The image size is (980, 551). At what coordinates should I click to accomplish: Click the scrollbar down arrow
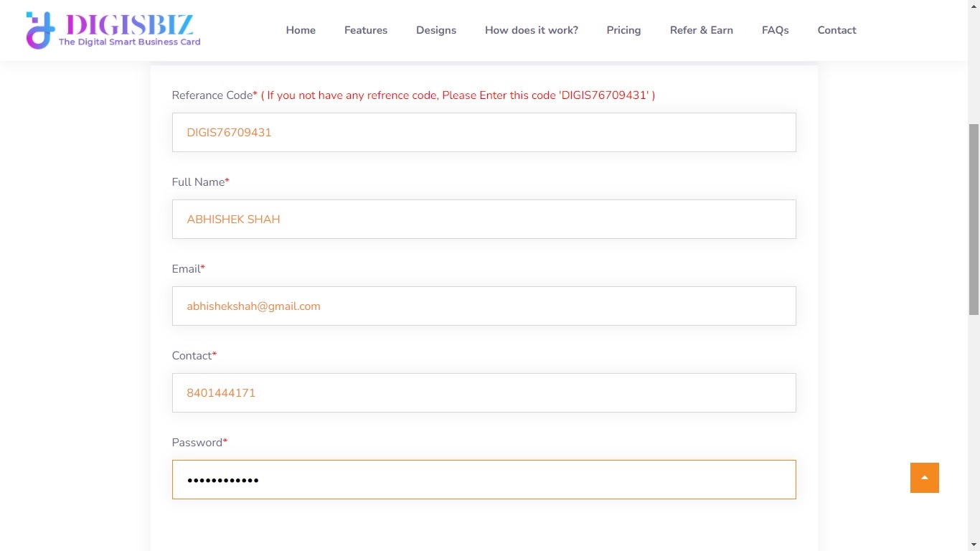[x=974, y=545]
